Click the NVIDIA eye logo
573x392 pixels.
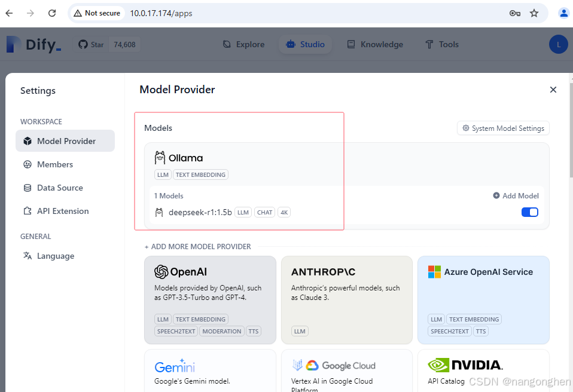[438, 365]
